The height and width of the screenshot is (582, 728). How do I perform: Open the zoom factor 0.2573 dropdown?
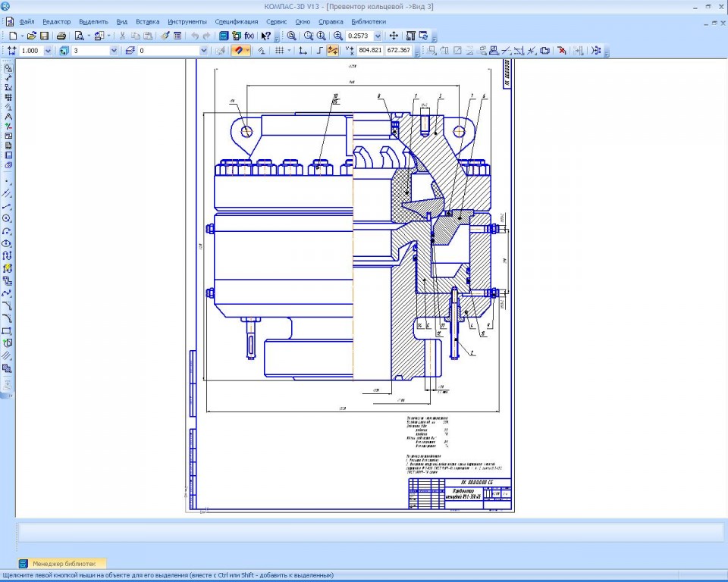pos(378,36)
